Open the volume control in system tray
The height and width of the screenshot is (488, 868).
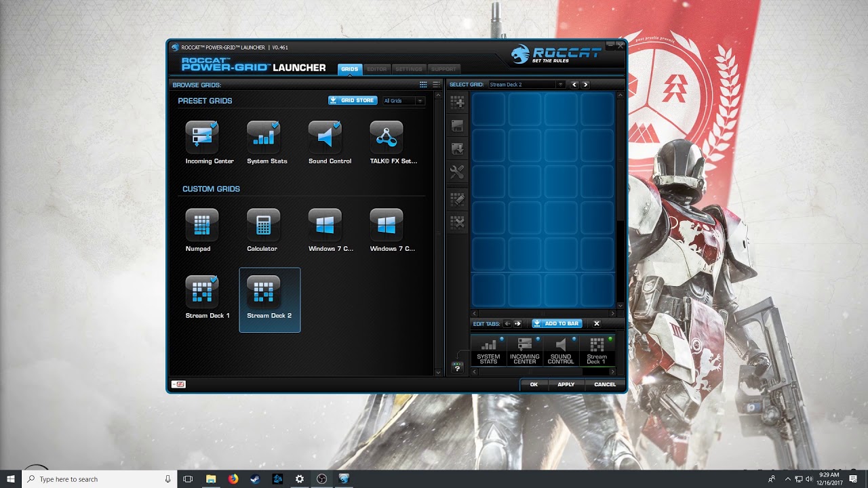808,479
